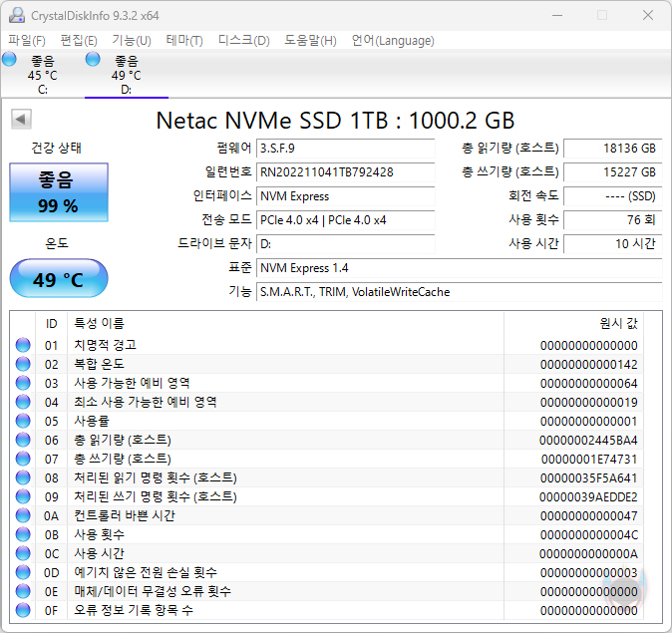This screenshot has width=672, height=633.
Task: Click raw value 0000000000064
Action: (x=589, y=383)
